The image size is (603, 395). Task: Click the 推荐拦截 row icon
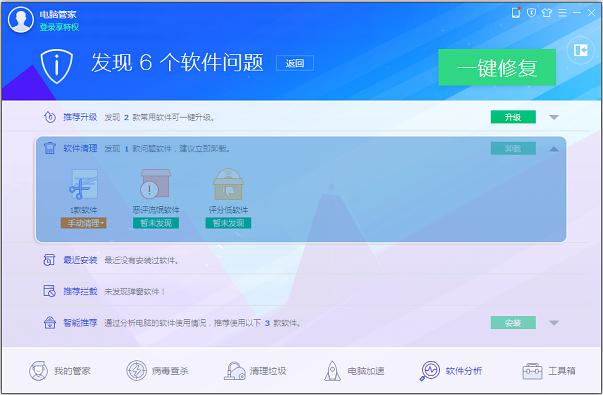tap(49, 291)
